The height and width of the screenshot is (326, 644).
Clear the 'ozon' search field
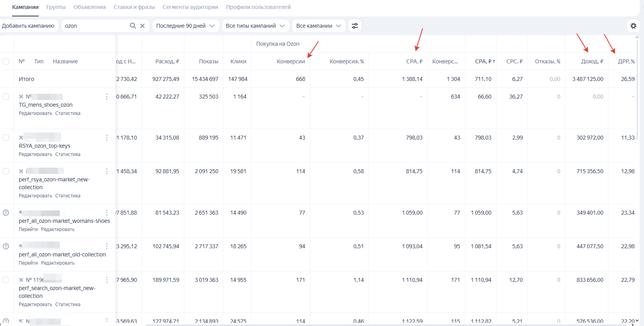[x=142, y=26]
